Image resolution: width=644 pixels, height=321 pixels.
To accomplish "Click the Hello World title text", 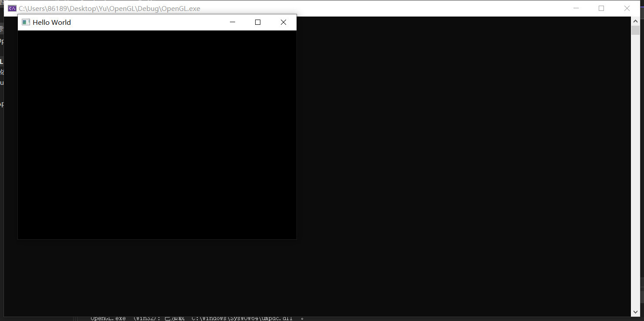I will click(51, 22).
